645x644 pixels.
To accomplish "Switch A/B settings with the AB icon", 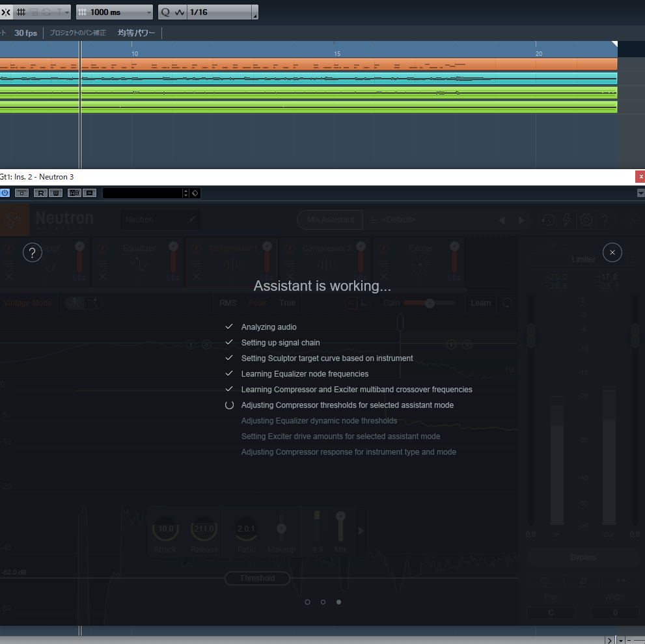I will pyautogui.click(x=74, y=193).
